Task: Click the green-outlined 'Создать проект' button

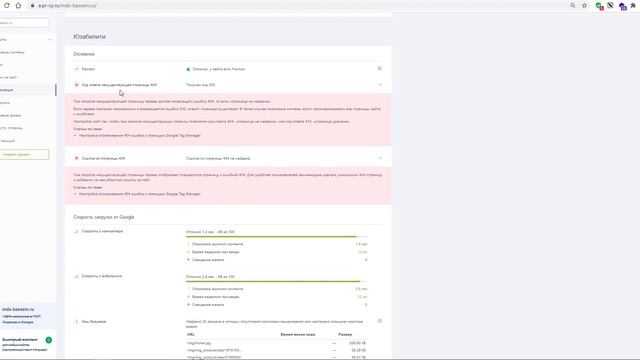Action: [x=24, y=154]
